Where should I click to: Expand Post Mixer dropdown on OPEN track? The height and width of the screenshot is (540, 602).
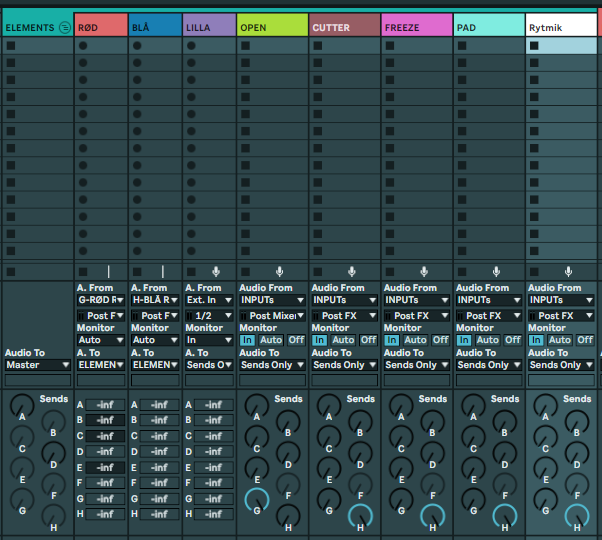pos(272,316)
